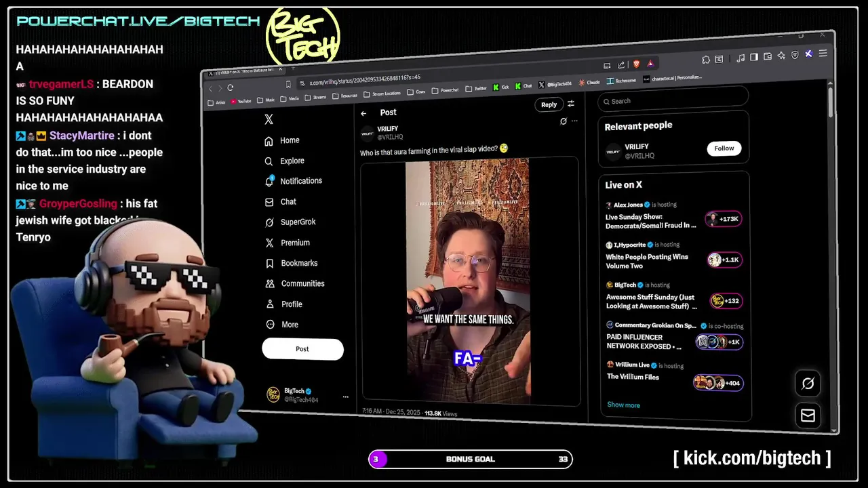Image resolution: width=868 pixels, height=488 pixels.
Task: Expand the More menu in sidebar
Action: tap(282, 325)
